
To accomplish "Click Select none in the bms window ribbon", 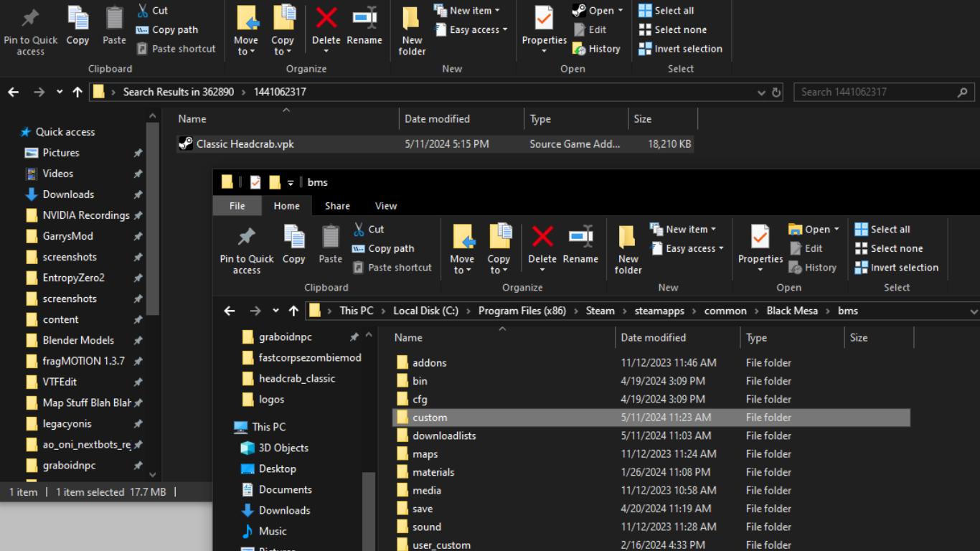I will pos(889,248).
